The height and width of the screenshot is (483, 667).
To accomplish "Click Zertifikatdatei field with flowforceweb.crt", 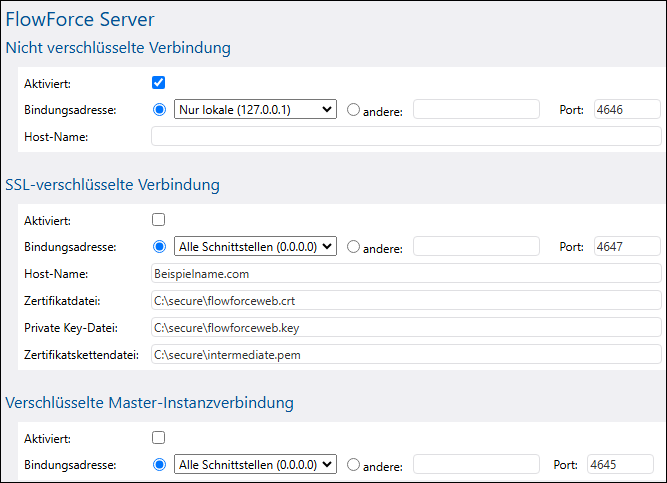I will click(x=406, y=301).
